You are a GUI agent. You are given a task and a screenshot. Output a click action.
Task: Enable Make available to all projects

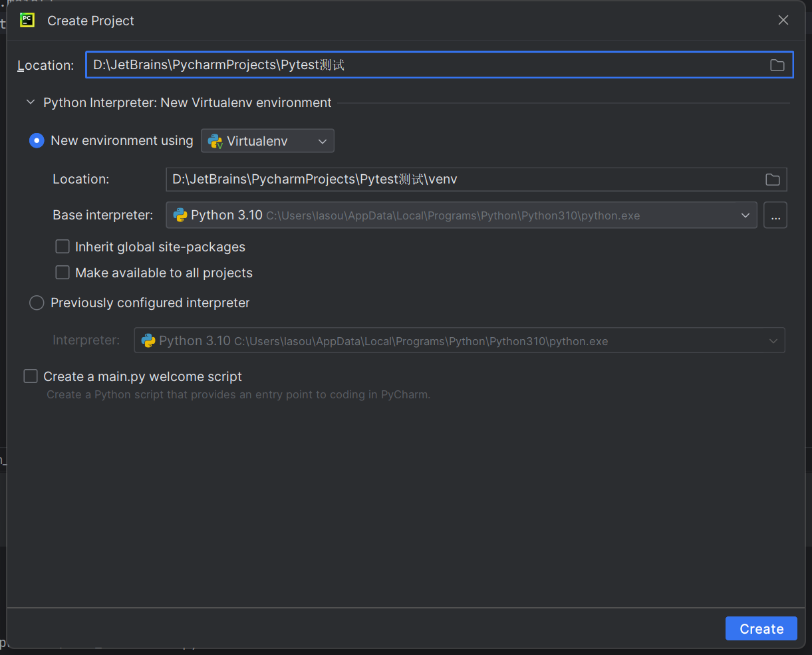coord(63,273)
